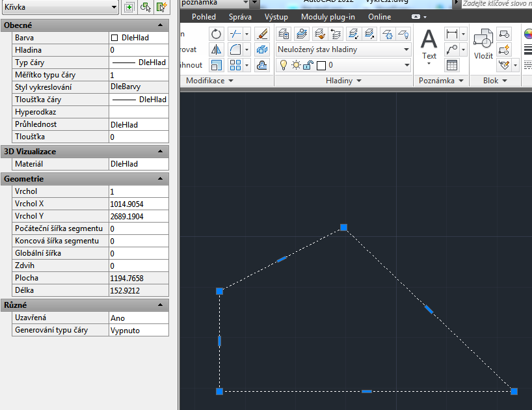Click the Match layer icon
The width and height of the screenshot is (532, 410).
point(319,34)
